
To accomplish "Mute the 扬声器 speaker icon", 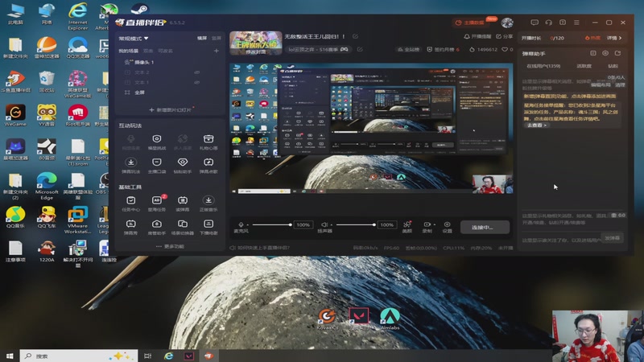I will 324,224.
